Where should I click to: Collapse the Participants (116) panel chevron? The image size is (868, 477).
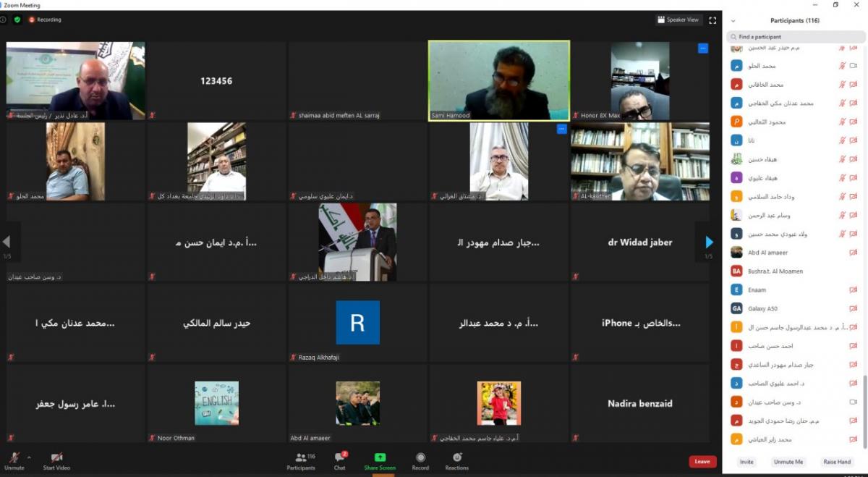(x=733, y=21)
